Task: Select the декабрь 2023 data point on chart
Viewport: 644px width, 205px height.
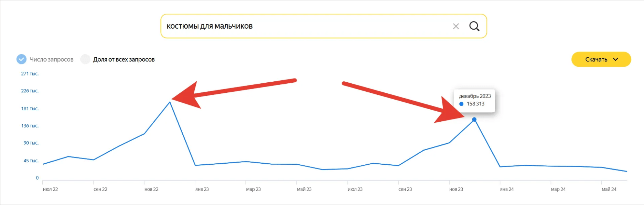Action: 474,120
